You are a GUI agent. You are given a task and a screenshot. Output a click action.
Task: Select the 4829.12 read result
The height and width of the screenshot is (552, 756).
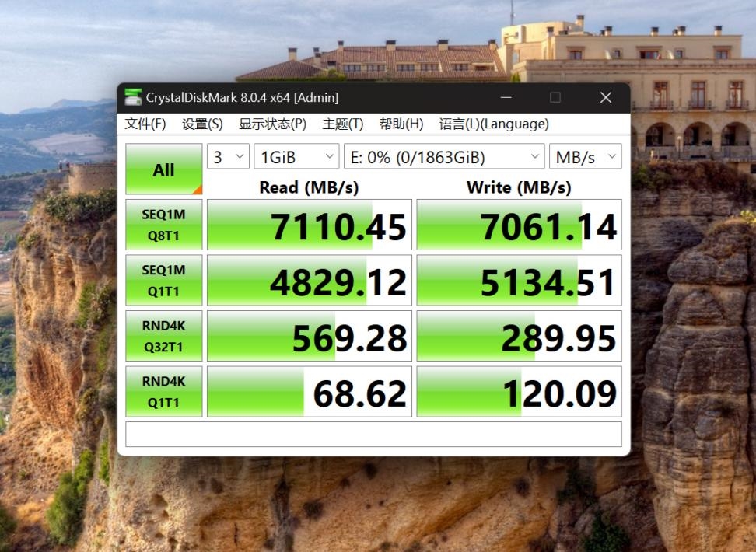pos(310,280)
